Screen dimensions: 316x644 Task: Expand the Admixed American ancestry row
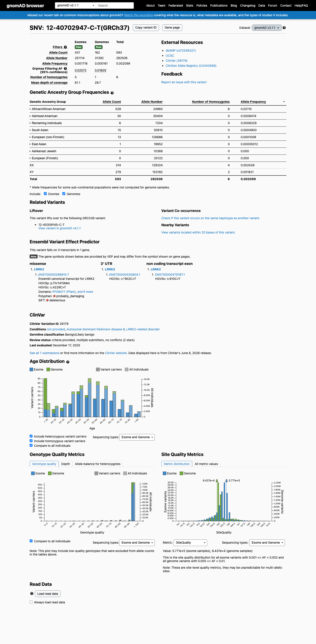click(x=43, y=116)
